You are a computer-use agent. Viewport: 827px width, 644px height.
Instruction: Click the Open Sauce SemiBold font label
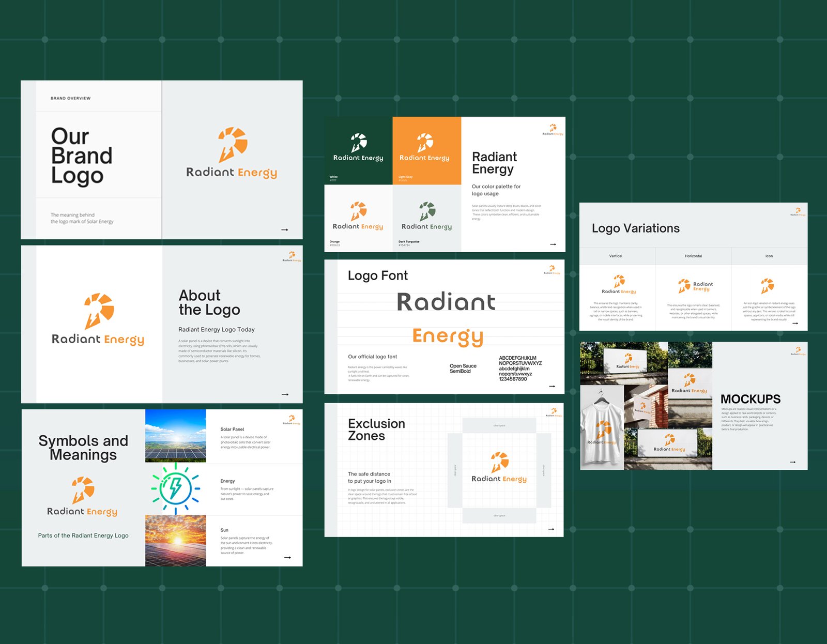463,368
